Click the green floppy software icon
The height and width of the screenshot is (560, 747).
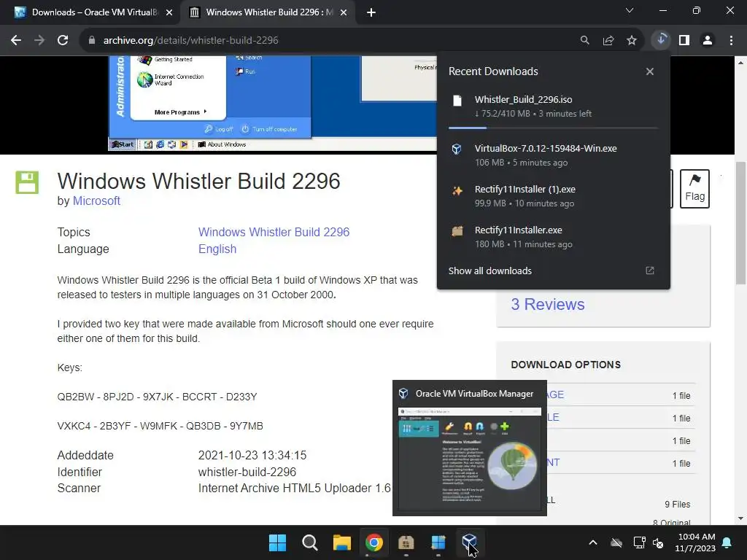point(27,182)
